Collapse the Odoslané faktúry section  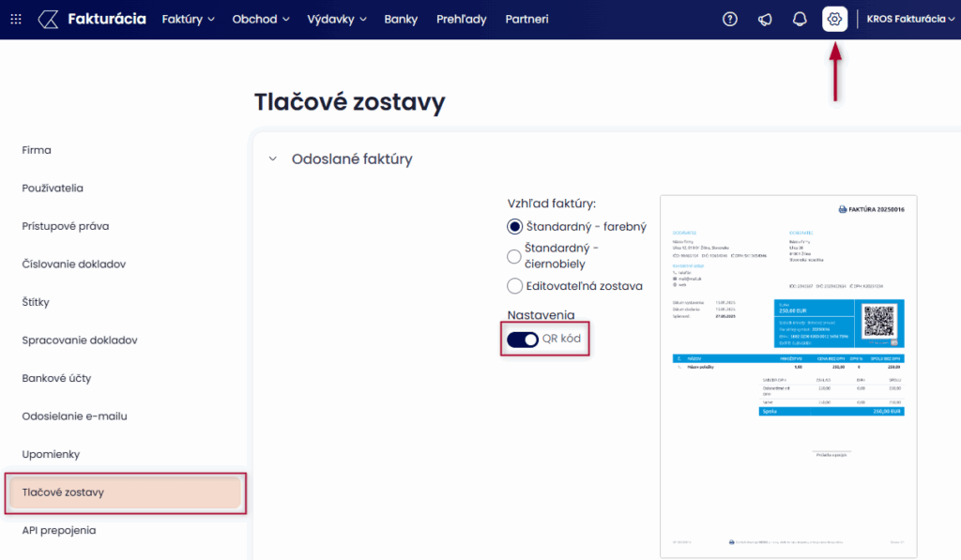click(273, 159)
